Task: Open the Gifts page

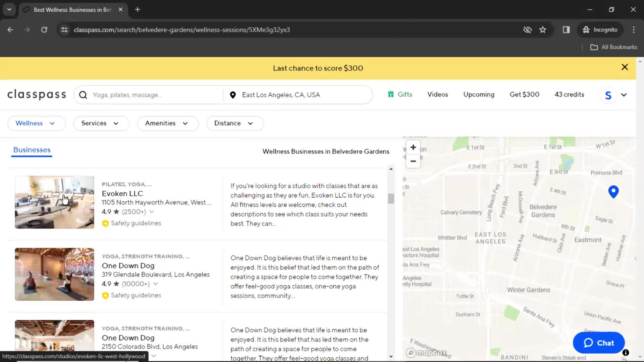Action: tap(400, 95)
